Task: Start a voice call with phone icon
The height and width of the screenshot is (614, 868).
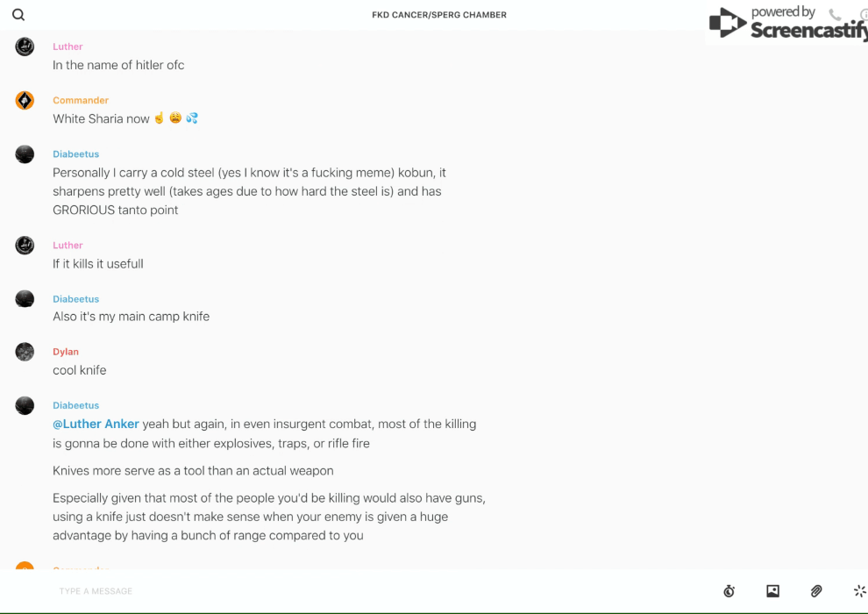Action: 835,15
